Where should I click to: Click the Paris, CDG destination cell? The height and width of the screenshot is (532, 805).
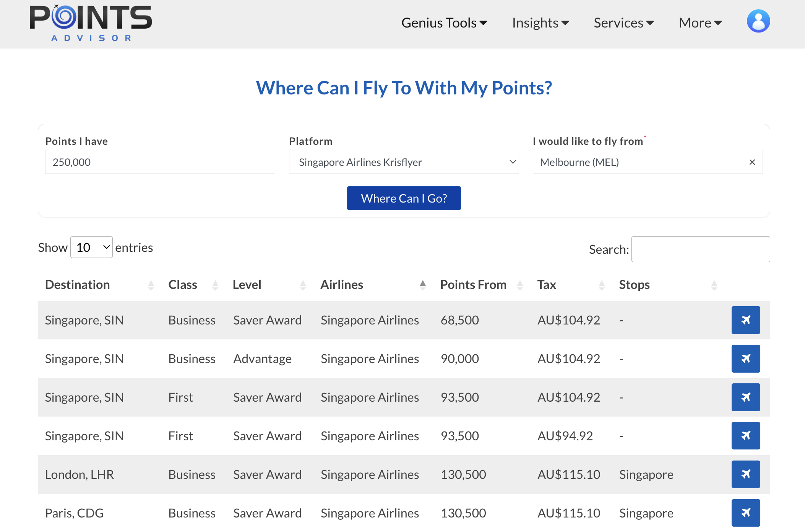tap(74, 513)
